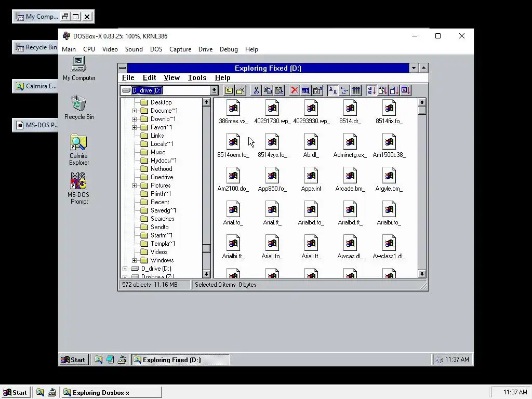The height and width of the screenshot is (399, 532).
Task: Select the Music folder in tree
Action: (153, 152)
